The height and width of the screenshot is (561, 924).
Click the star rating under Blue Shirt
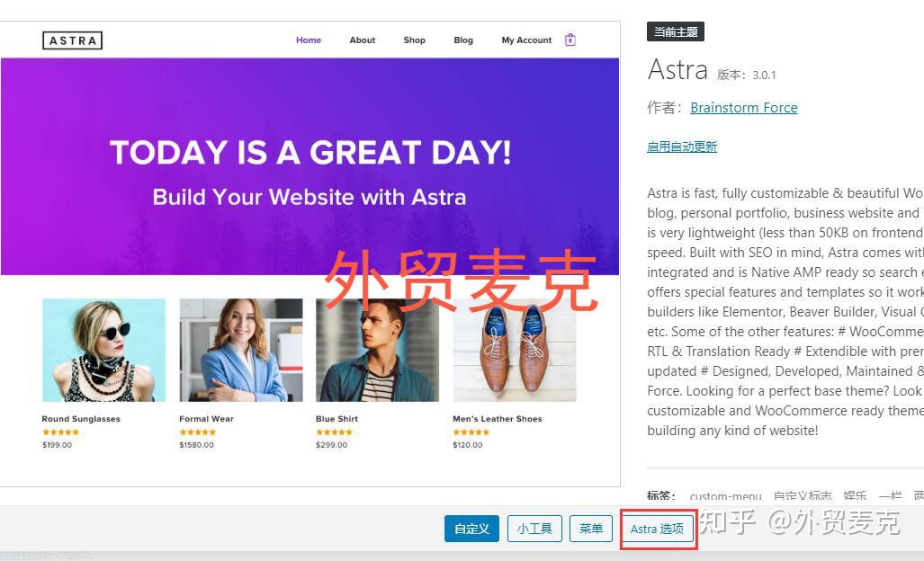coord(334,432)
